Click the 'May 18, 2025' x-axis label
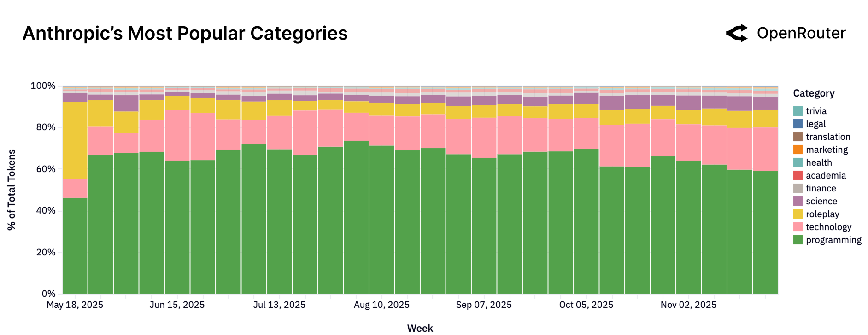 coord(75,305)
